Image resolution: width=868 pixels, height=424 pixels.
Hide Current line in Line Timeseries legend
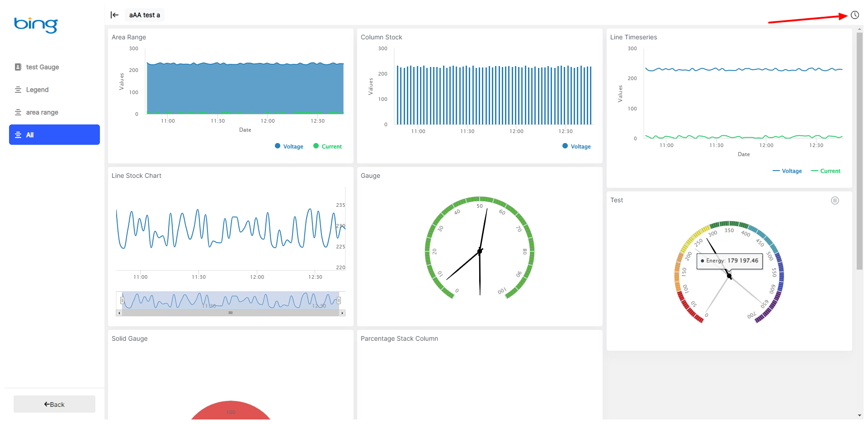[x=826, y=171]
